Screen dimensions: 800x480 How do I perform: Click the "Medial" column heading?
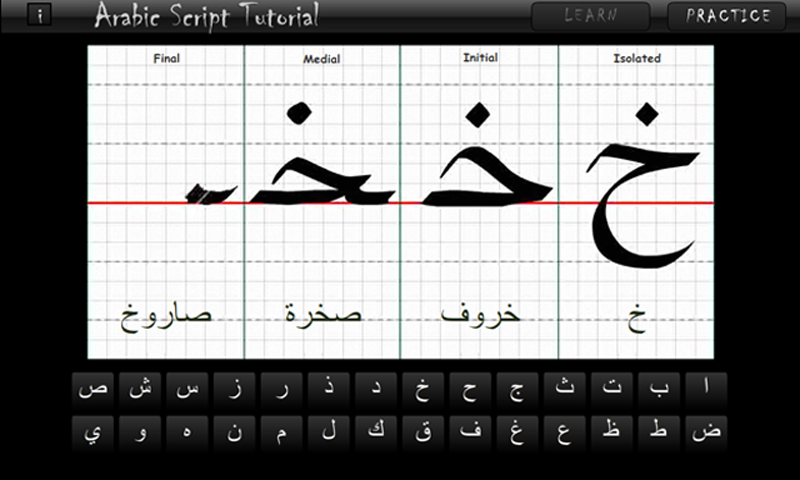click(321, 59)
